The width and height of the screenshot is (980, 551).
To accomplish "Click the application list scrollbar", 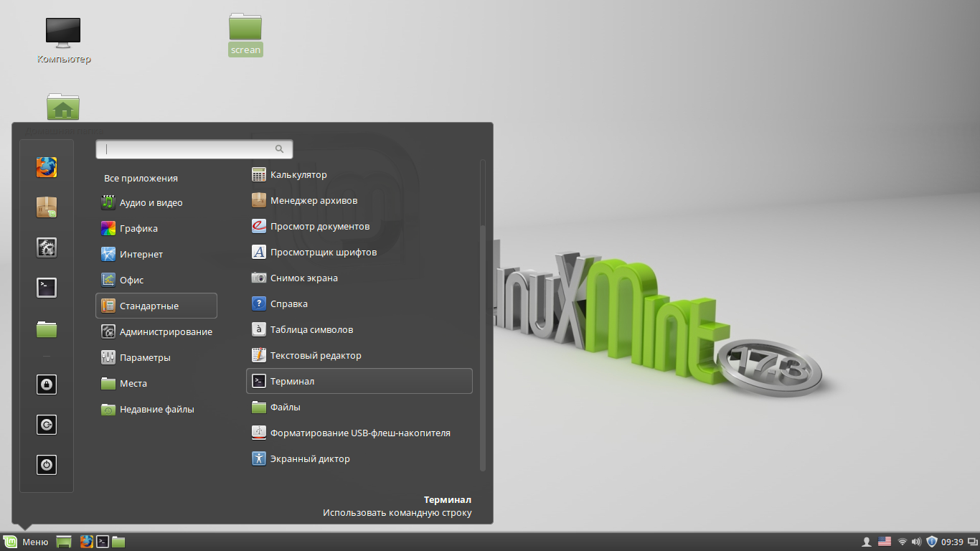I will (x=483, y=348).
